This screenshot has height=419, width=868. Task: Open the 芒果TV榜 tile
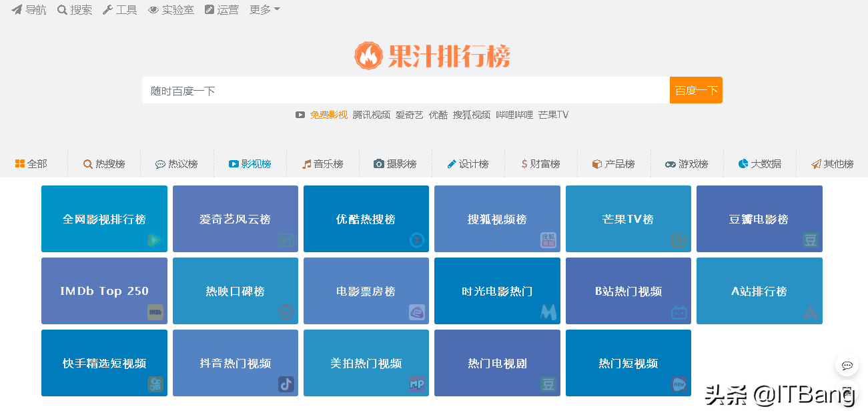pos(628,219)
